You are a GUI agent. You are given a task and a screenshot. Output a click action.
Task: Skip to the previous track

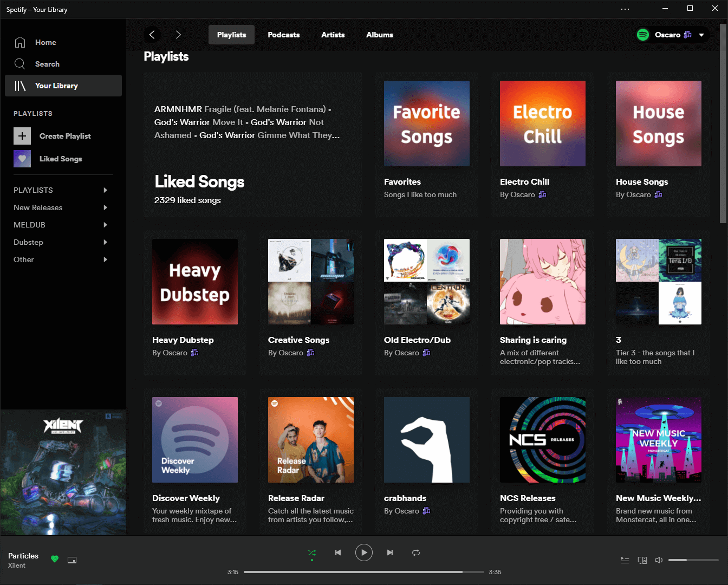point(338,552)
